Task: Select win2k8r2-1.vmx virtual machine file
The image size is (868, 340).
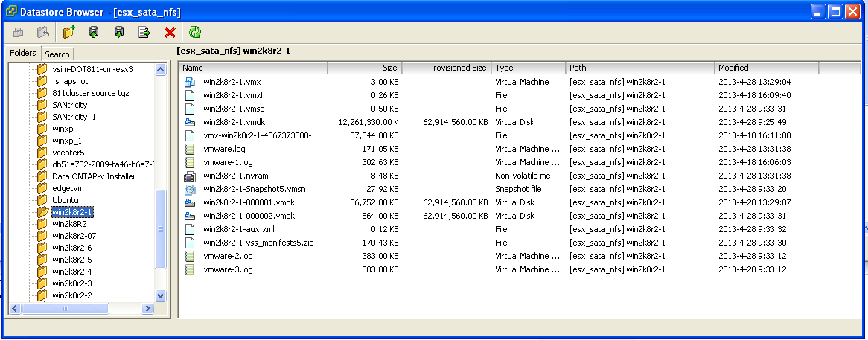Action: coord(232,82)
